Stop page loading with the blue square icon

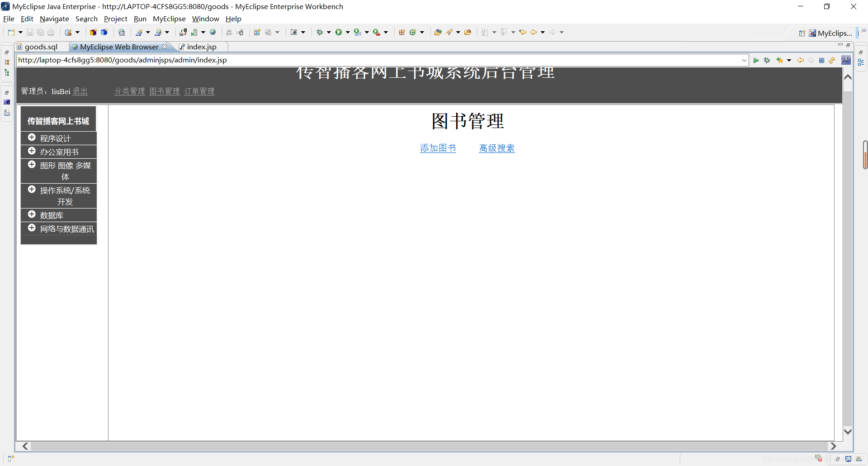coord(821,60)
